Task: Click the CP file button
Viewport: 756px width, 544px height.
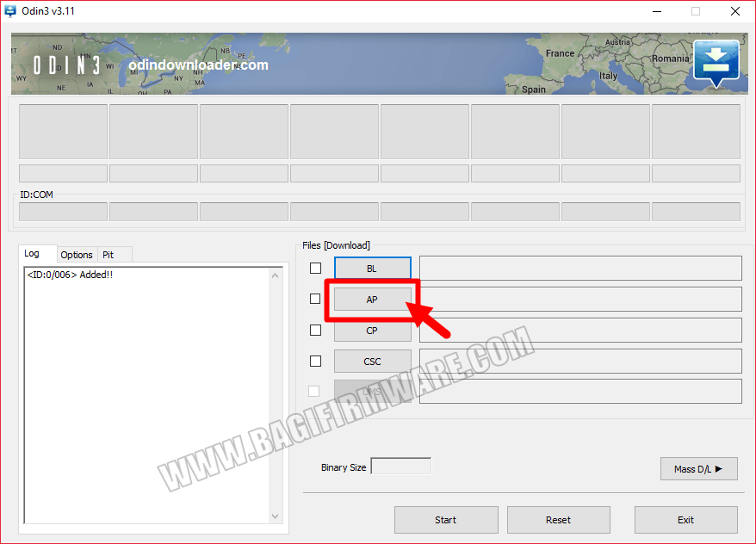Action: pos(373,331)
